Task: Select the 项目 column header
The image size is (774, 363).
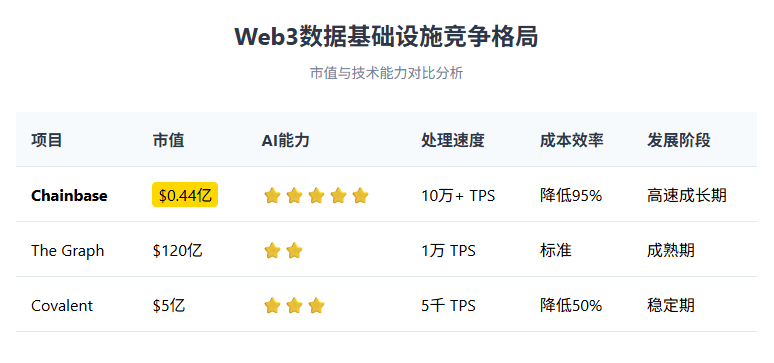Action: coord(46,140)
